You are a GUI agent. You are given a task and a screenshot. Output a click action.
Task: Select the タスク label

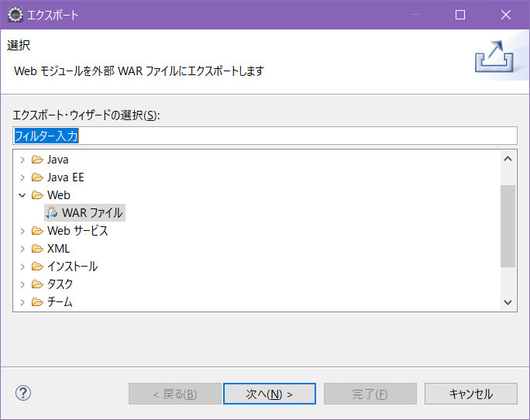click(x=60, y=284)
